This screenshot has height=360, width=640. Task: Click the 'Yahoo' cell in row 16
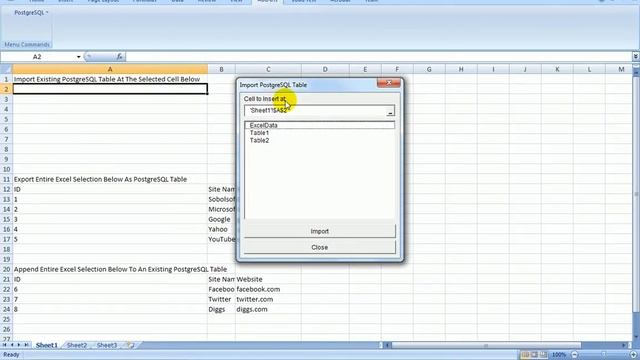point(221,229)
